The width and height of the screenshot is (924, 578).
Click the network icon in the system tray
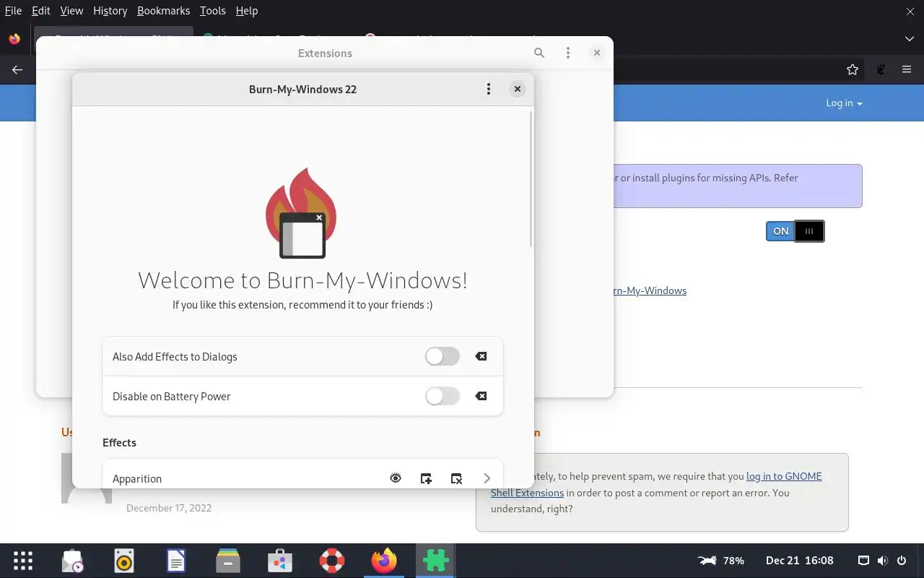[863, 561]
